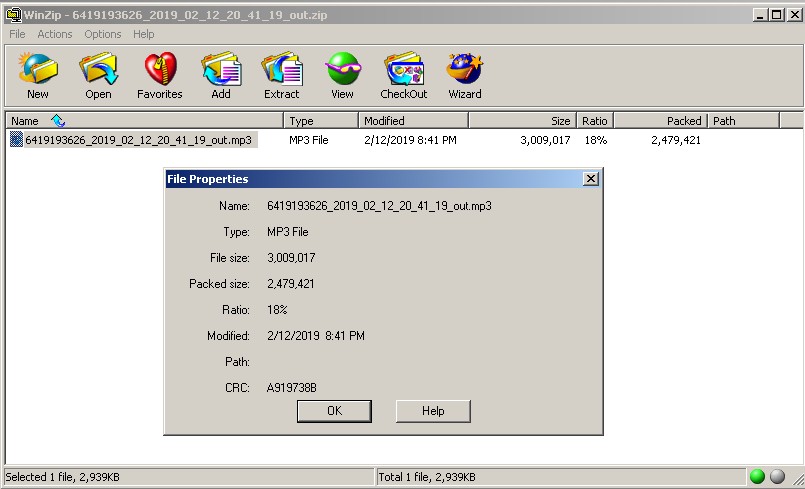
Task: Click the Selected 1 file status text
Action: pyautogui.click(x=62, y=477)
